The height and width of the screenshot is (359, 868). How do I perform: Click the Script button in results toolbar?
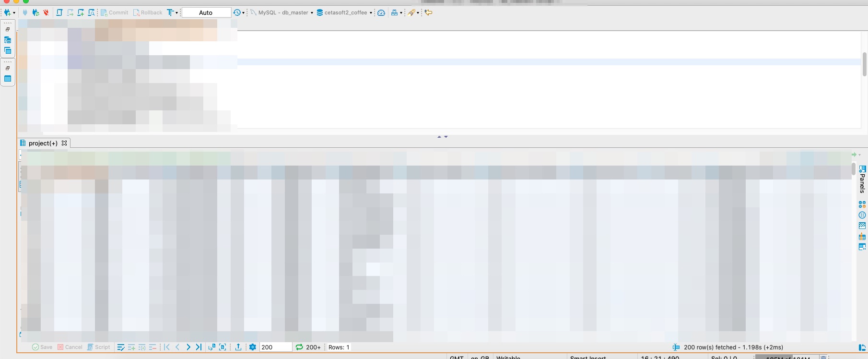99,347
